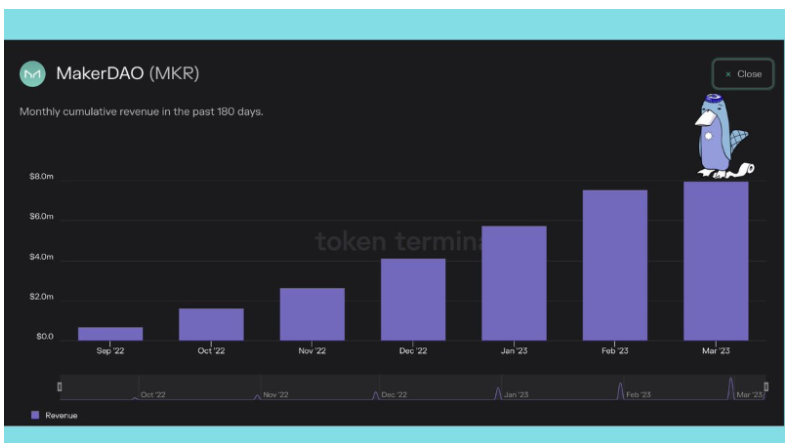The width and height of the screenshot is (791, 447).
Task: Click the Sep '22 x-axis label
Action: (x=110, y=351)
